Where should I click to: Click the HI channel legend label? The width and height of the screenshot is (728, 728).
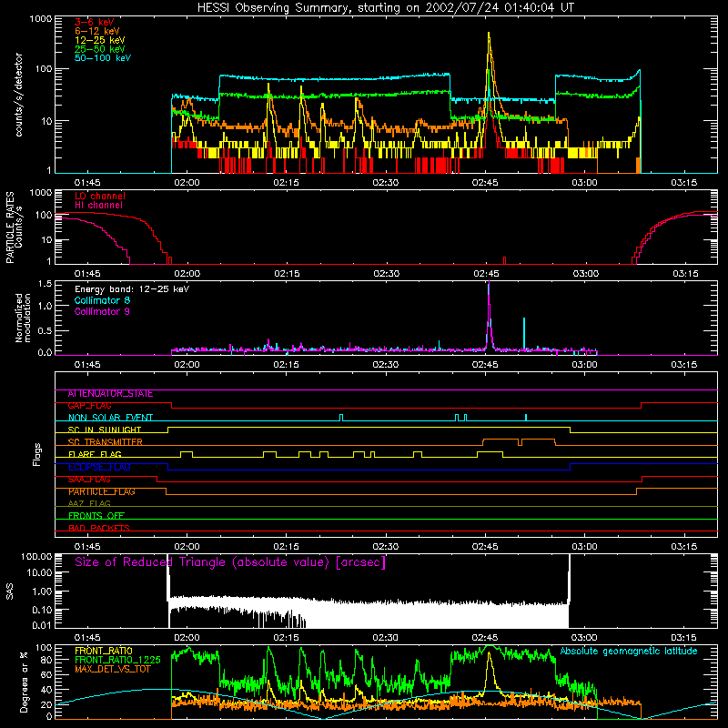tap(98, 205)
